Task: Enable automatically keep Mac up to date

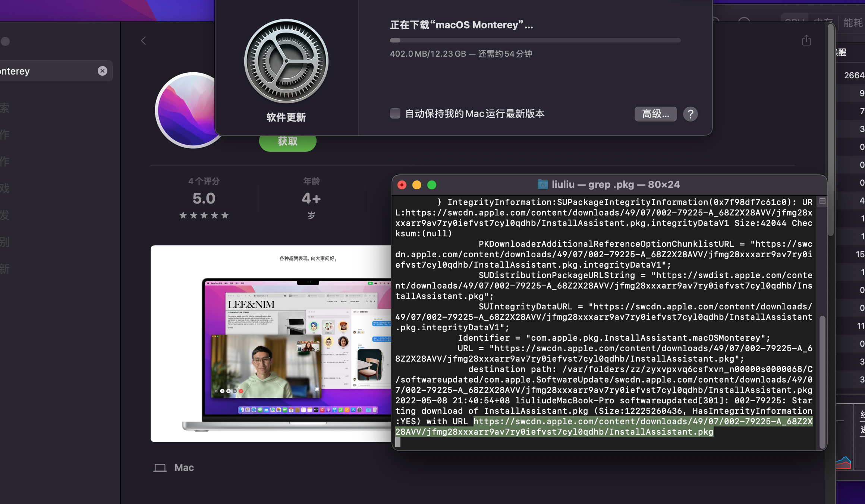Action: click(395, 113)
